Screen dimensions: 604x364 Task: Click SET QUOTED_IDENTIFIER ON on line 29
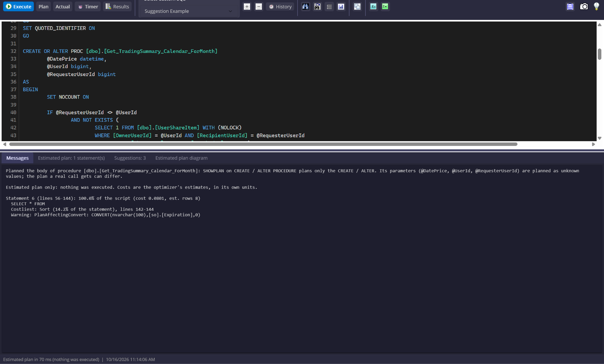pos(59,28)
